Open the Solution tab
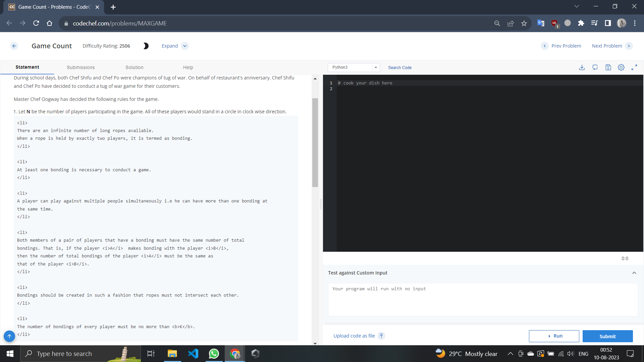This screenshot has height=362, width=644. coord(134,67)
